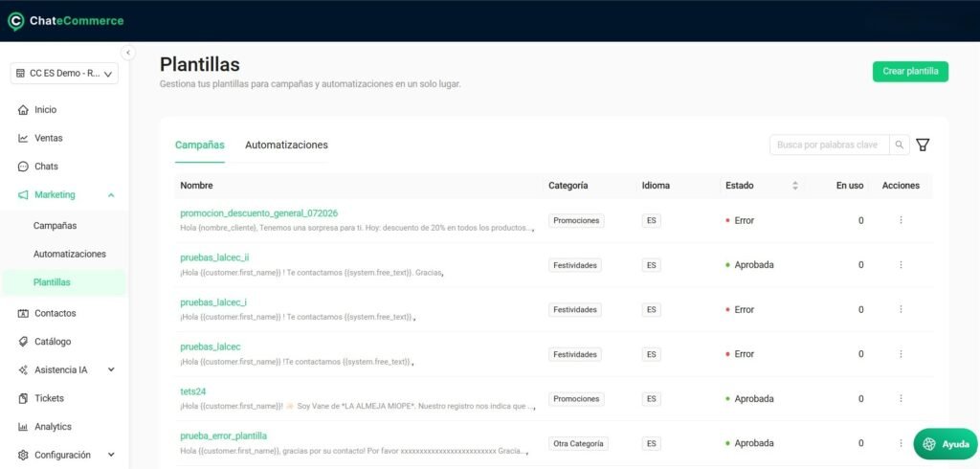Image resolution: width=980 pixels, height=469 pixels.
Task: Open actions menu for the tets24 row
Action: click(901, 398)
